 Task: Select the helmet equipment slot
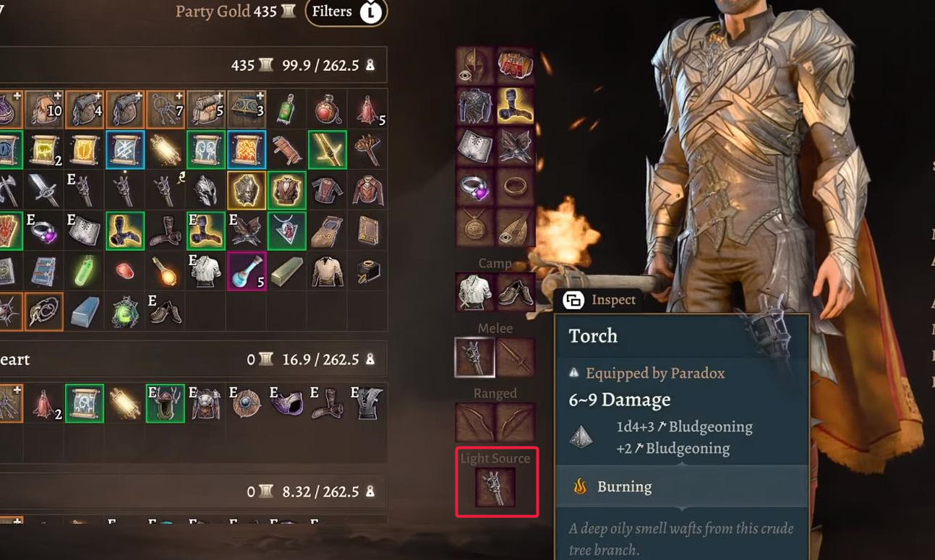point(475,66)
